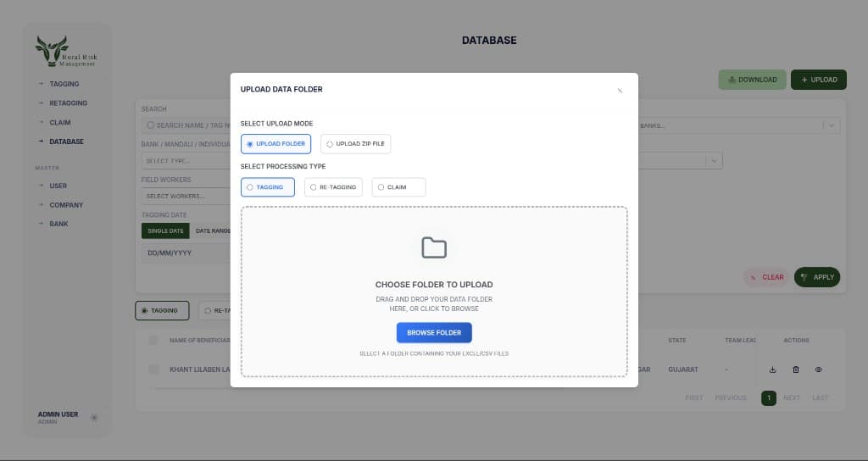Image resolution: width=868 pixels, height=461 pixels.
Task: Click Choose Folder To Upload heading
Action: click(x=434, y=285)
